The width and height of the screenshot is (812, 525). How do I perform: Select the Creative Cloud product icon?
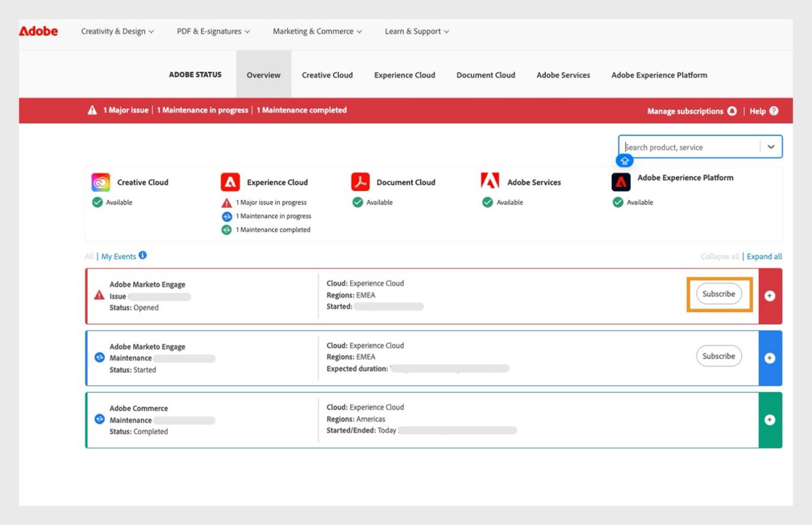click(x=100, y=182)
